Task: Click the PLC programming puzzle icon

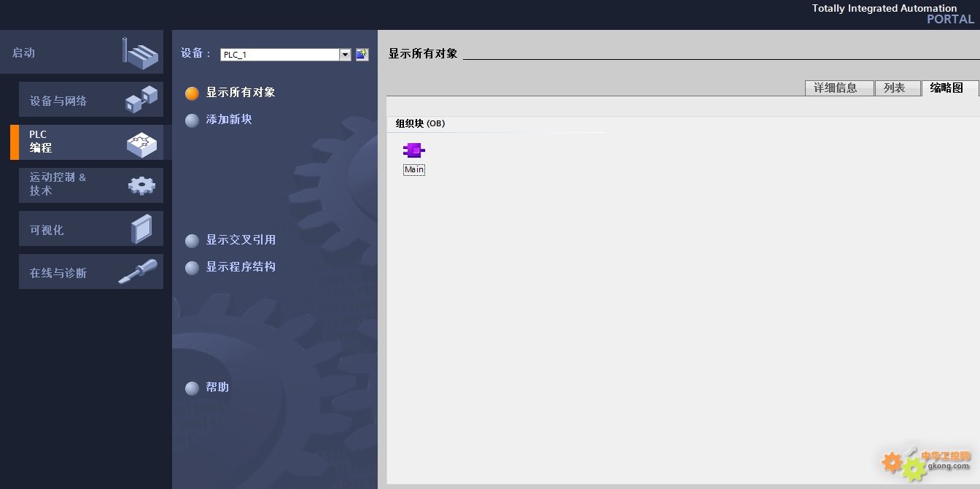Action: pos(141,145)
